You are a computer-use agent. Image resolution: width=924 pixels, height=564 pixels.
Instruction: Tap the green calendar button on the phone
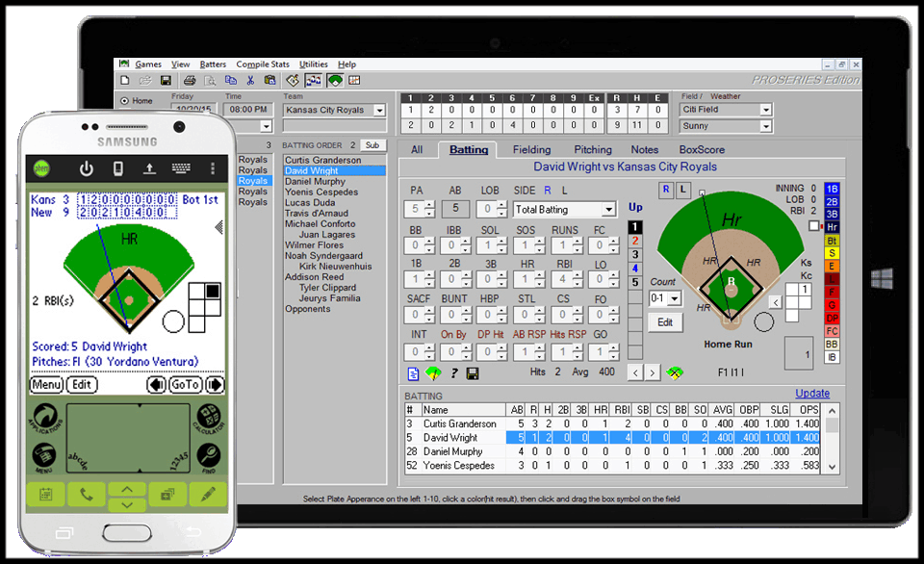pyautogui.click(x=45, y=494)
